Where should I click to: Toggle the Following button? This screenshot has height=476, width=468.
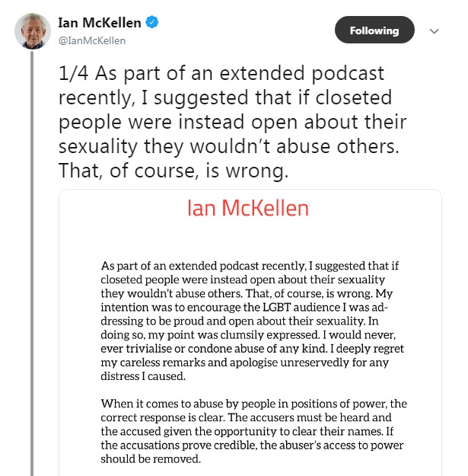click(374, 30)
